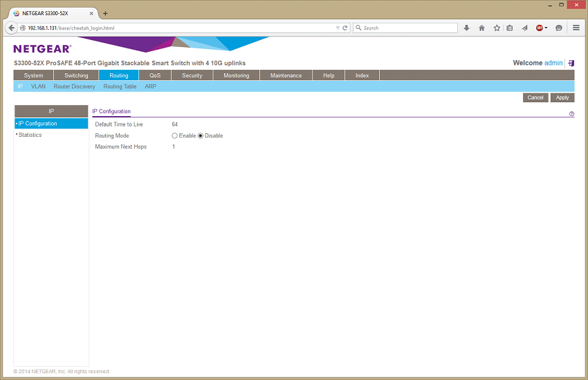This screenshot has width=588, height=380.
Task: Open the Monitoring tab
Action: point(237,75)
